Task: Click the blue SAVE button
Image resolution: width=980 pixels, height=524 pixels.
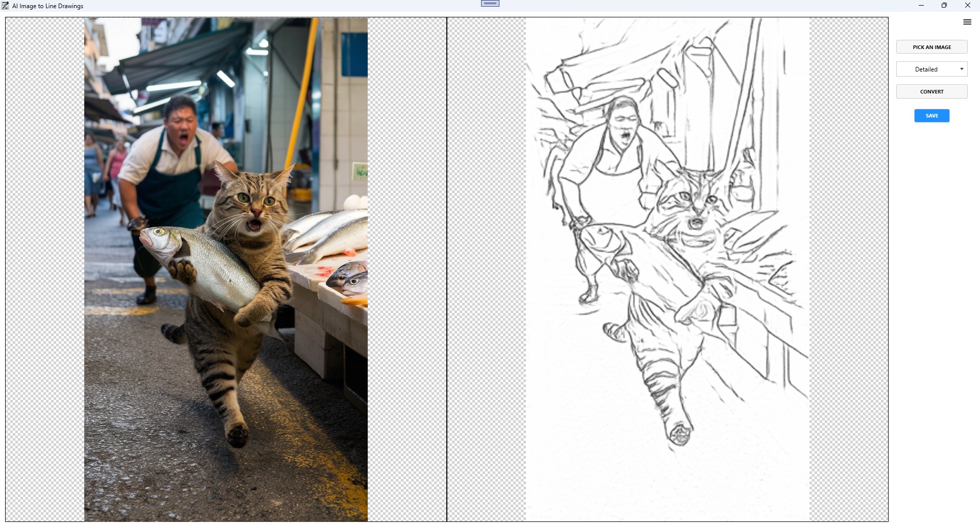Action: coord(931,115)
